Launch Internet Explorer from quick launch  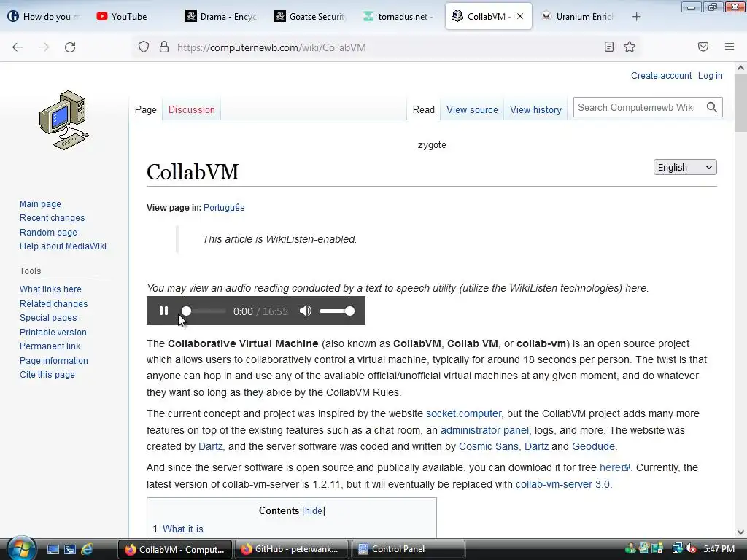pyautogui.click(x=87, y=549)
